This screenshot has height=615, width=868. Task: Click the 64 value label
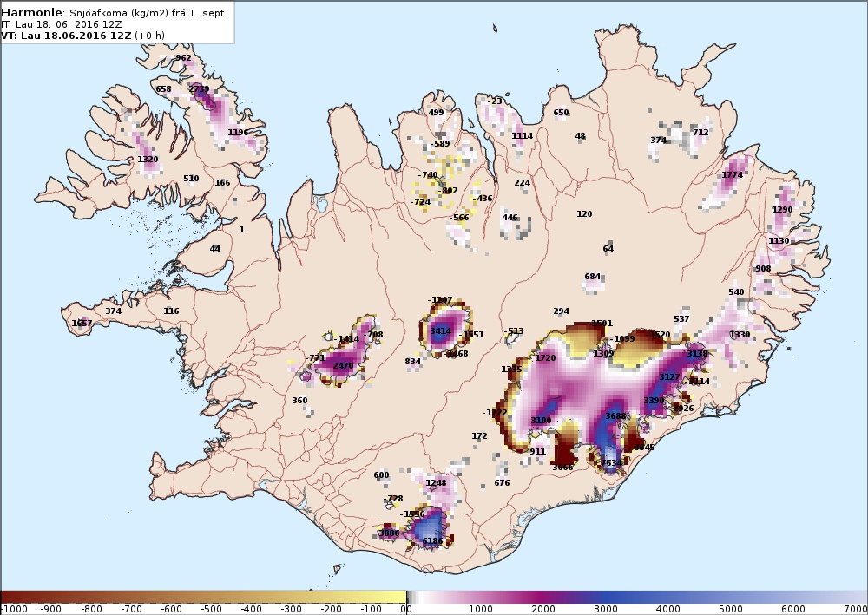tap(608, 248)
